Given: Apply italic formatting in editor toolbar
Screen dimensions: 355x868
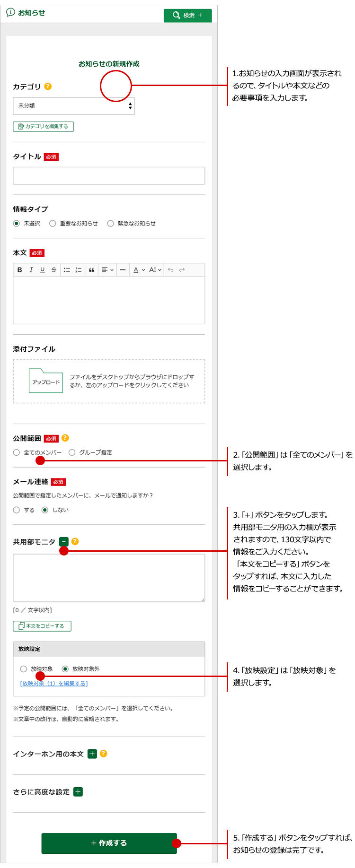Looking at the screenshot, I should 31,270.
